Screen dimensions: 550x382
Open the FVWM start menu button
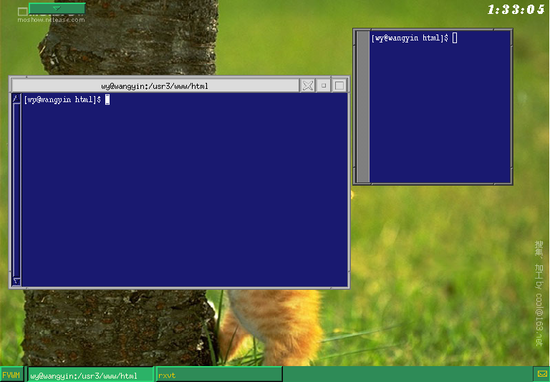click(12, 375)
